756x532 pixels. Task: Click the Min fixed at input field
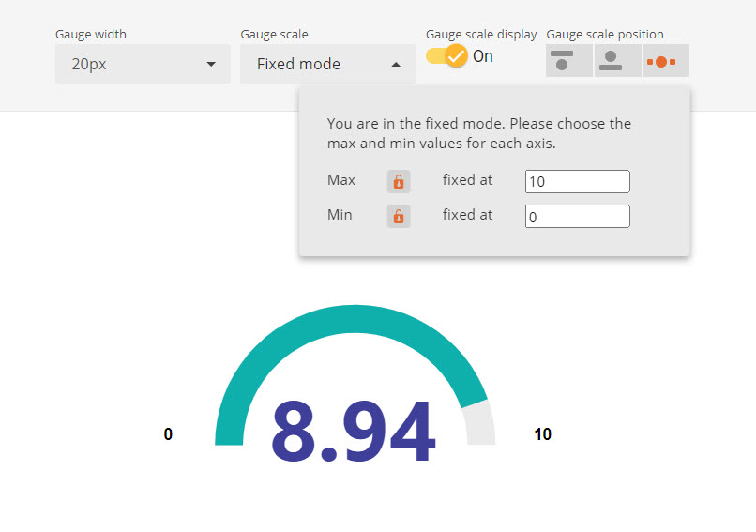[578, 216]
